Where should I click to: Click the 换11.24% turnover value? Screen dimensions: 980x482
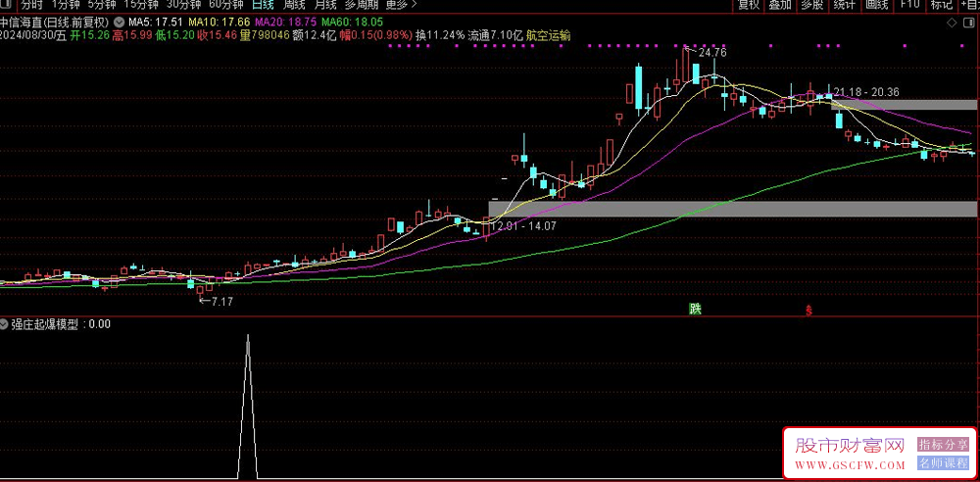click(440, 35)
